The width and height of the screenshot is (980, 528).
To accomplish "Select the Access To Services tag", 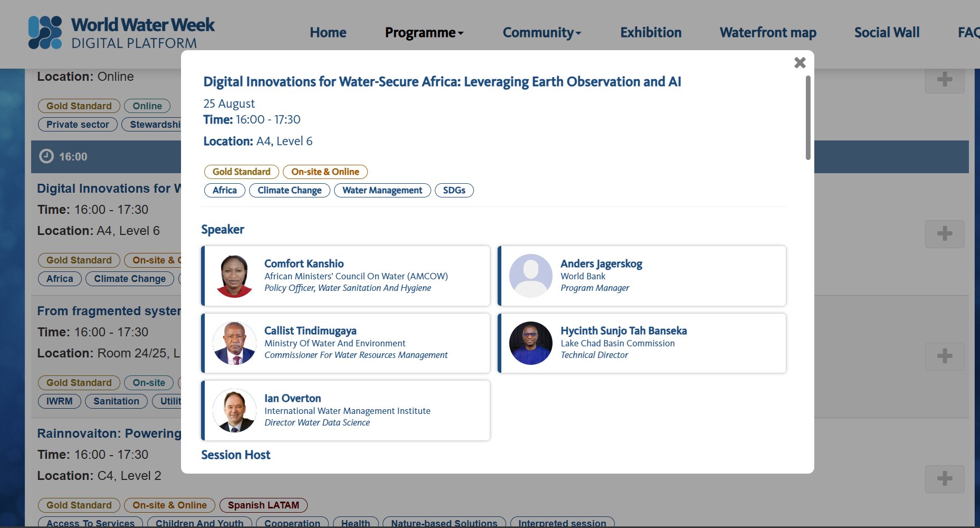I will click(90, 523).
